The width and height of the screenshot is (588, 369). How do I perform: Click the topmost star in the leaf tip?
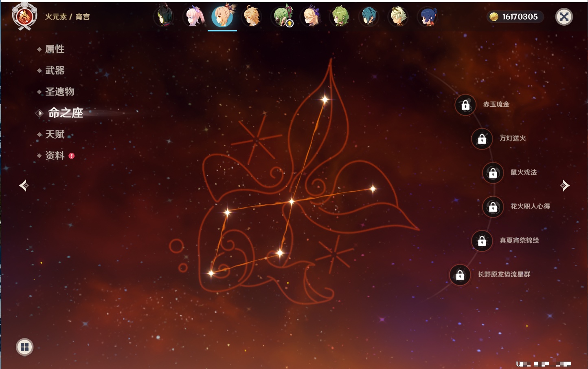tap(325, 99)
